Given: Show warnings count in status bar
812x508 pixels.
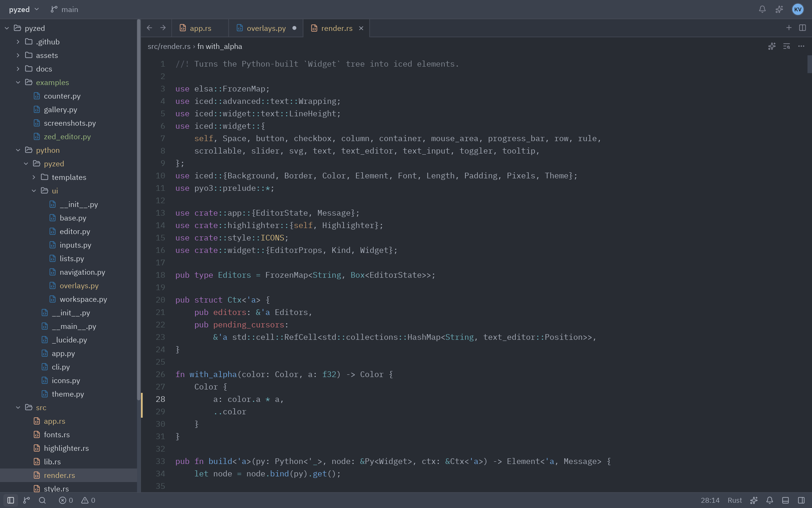Looking at the screenshot, I should [88, 500].
